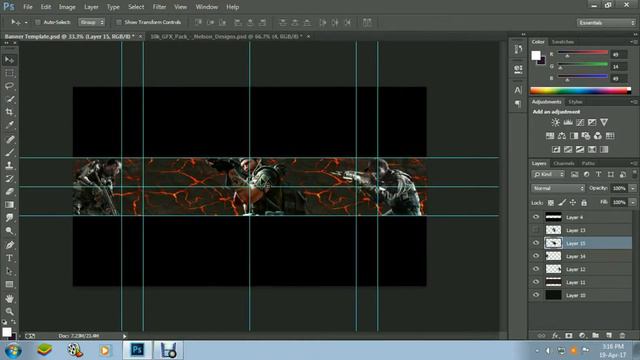Screen dimensions: 640x360
Task: Select the Lasso tool
Action: (9, 86)
